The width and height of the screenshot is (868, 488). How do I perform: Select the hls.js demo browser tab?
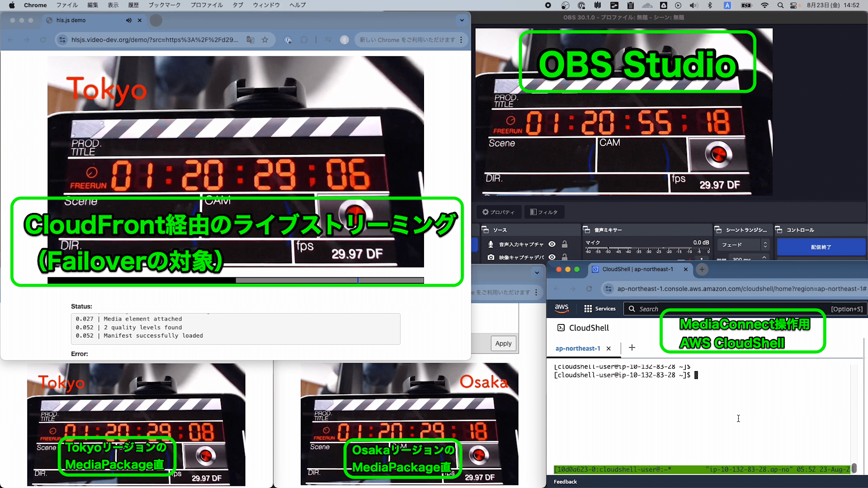click(95, 20)
